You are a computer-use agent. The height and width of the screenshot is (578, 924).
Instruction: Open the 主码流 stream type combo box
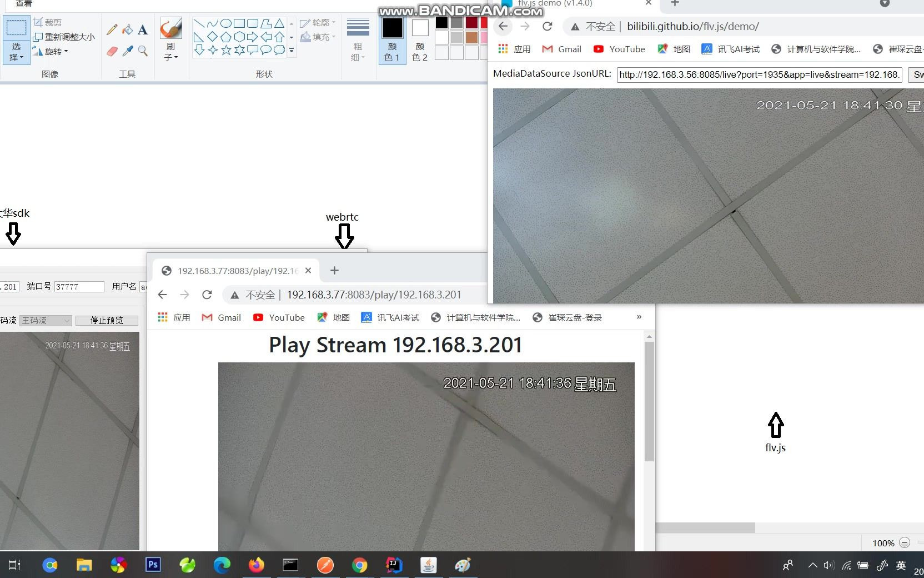(x=46, y=321)
